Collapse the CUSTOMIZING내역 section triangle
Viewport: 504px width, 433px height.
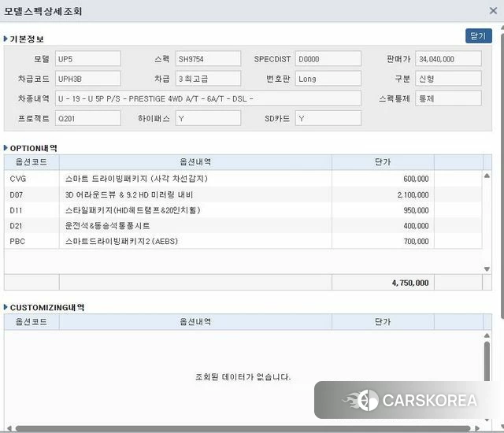point(6,307)
